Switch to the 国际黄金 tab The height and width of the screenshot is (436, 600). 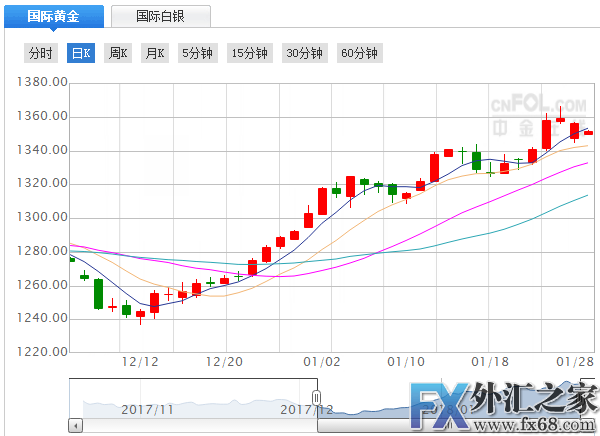[x=54, y=16]
